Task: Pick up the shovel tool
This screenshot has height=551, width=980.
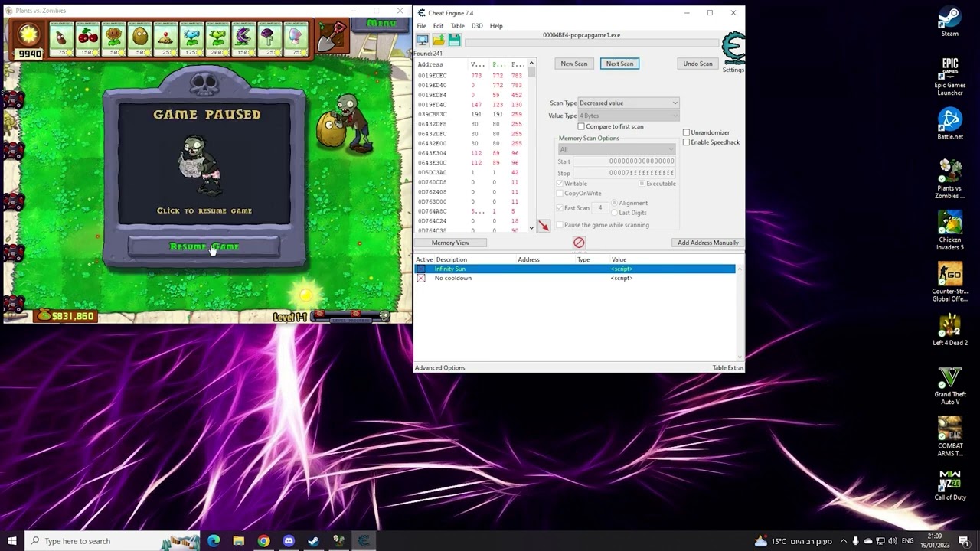Action: [331, 37]
